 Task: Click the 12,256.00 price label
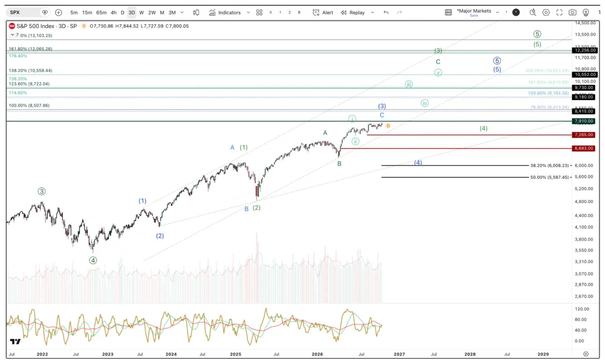(584, 50)
